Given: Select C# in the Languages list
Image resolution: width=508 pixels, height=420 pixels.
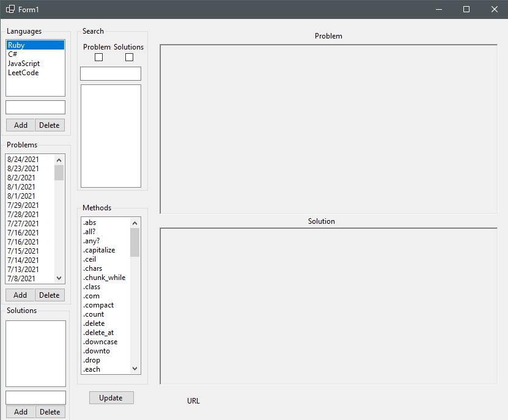Looking at the screenshot, I should pyautogui.click(x=13, y=54).
